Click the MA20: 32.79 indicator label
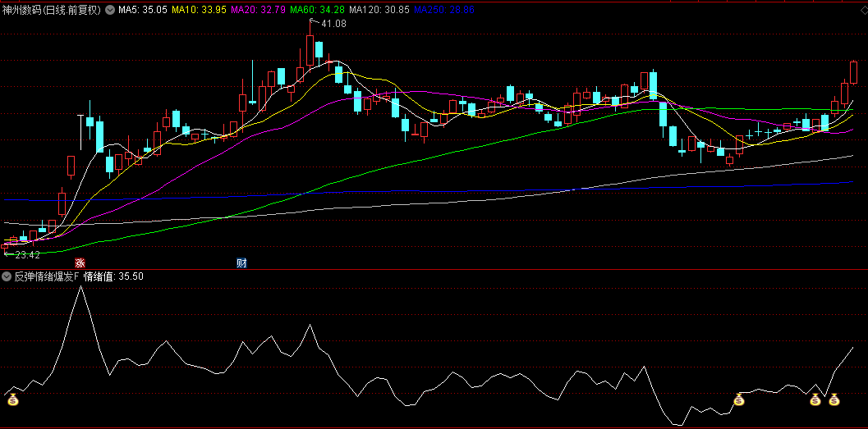The image size is (868, 429). click(258, 10)
